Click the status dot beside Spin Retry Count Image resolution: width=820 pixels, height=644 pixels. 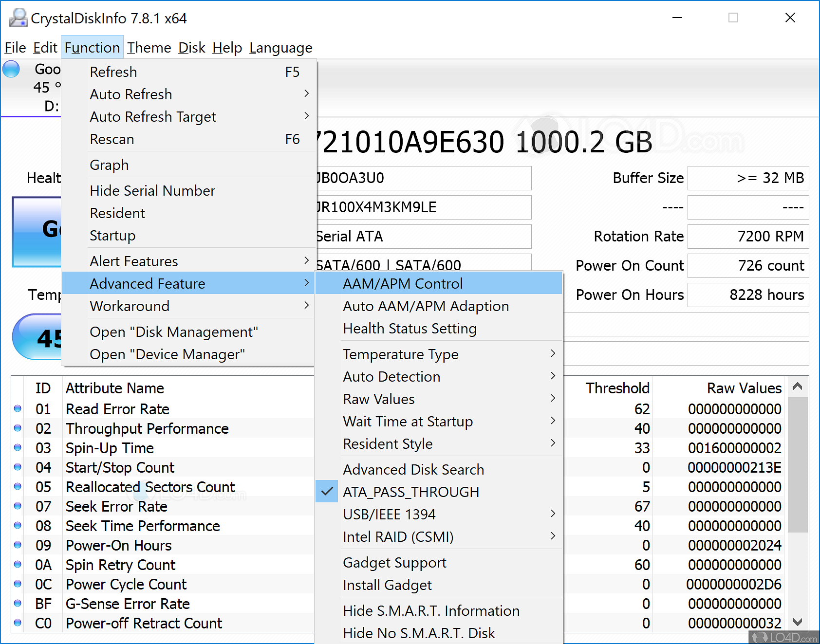point(18,565)
